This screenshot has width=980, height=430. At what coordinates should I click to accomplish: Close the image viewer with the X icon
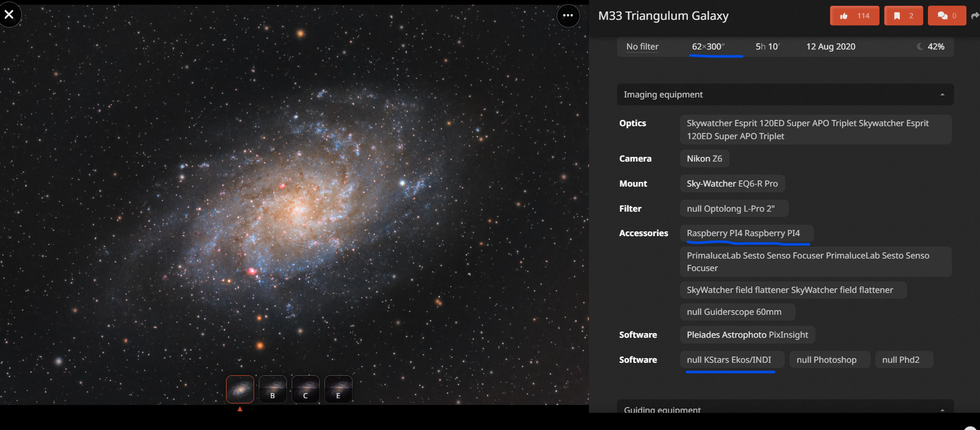point(9,15)
